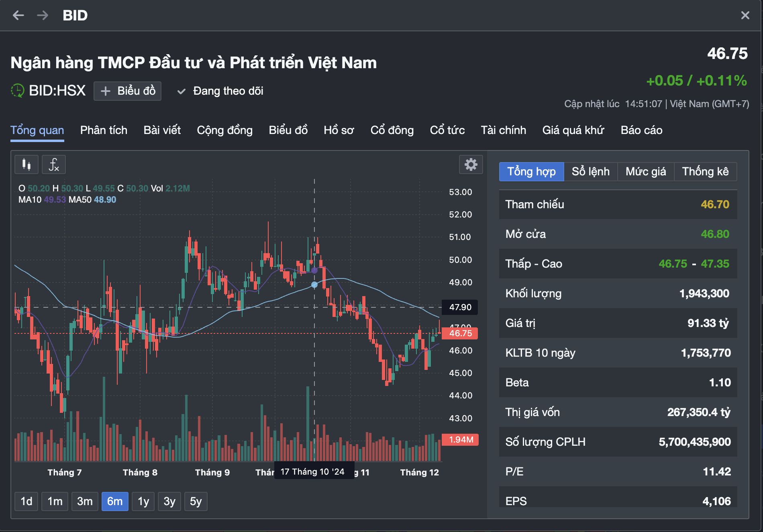Set chart range to 1y
Screen dimensions: 763x532
pyautogui.click(x=143, y=502)
